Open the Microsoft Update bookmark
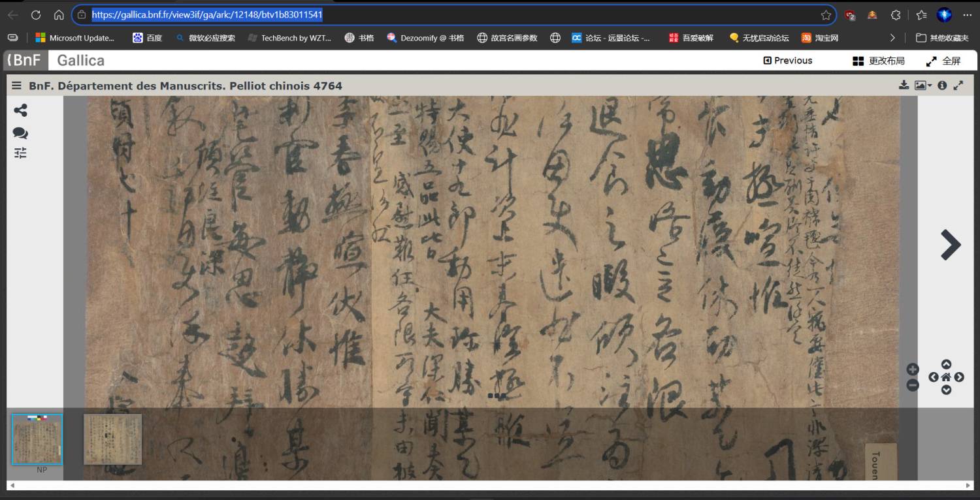980x500 pixels. (x=74, y=38)
